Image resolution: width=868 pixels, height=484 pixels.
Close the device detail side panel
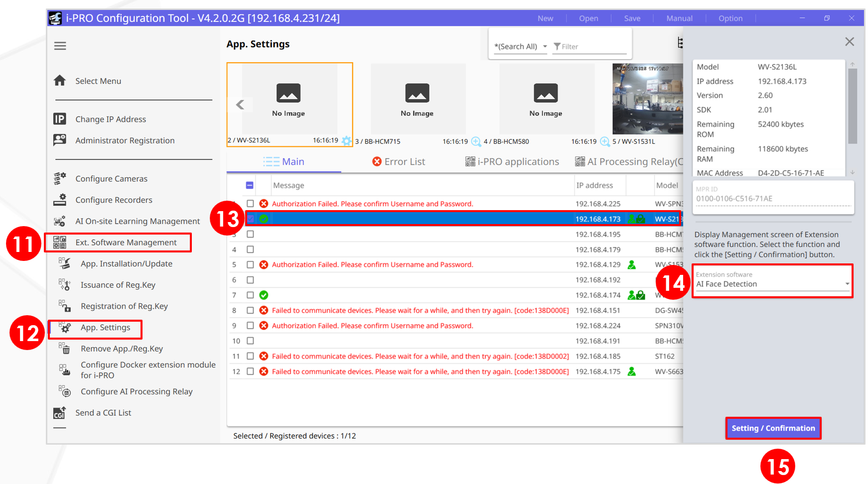tap(850, 42)
